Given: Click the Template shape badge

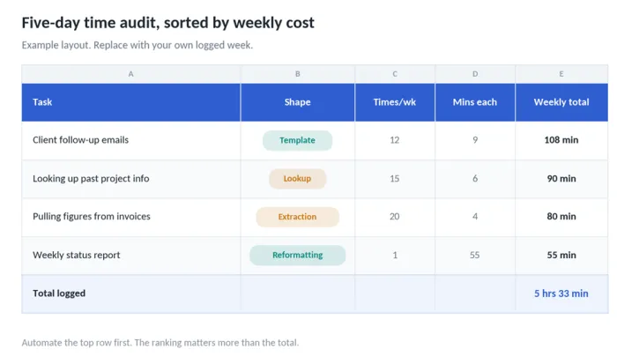Looking at the screenshot, I should (x=298, y=140).
